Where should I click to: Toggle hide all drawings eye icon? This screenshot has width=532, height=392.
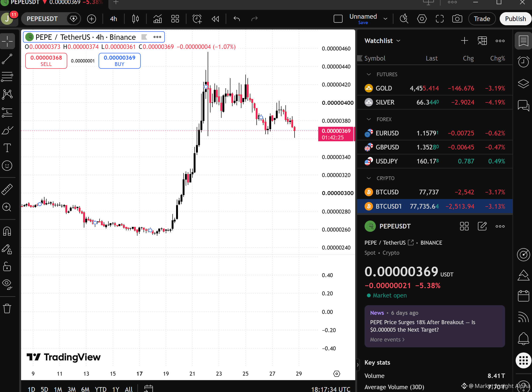(x=7, y=284)
